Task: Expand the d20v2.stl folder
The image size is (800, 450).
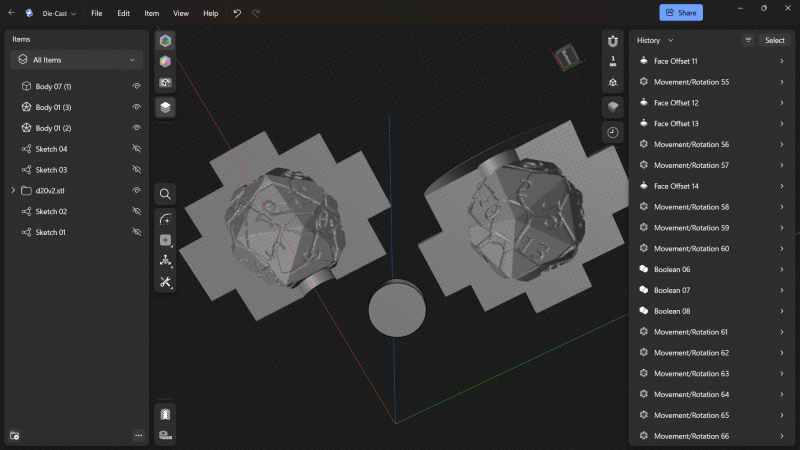Action: click(13, 190)
